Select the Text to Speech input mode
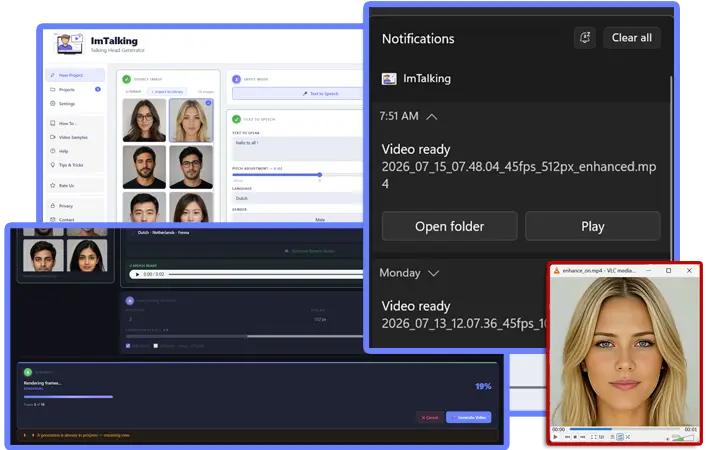706x450 pixels. [298, 93]
